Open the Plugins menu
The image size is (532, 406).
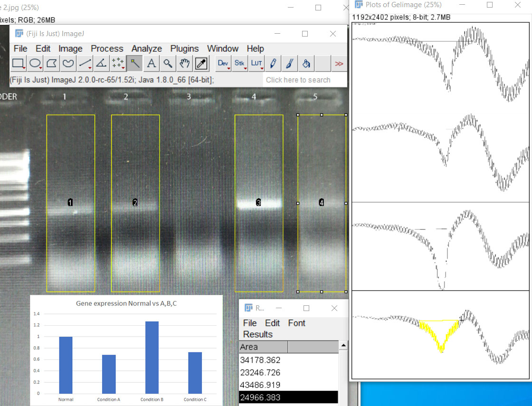click(x=184, y=48)
